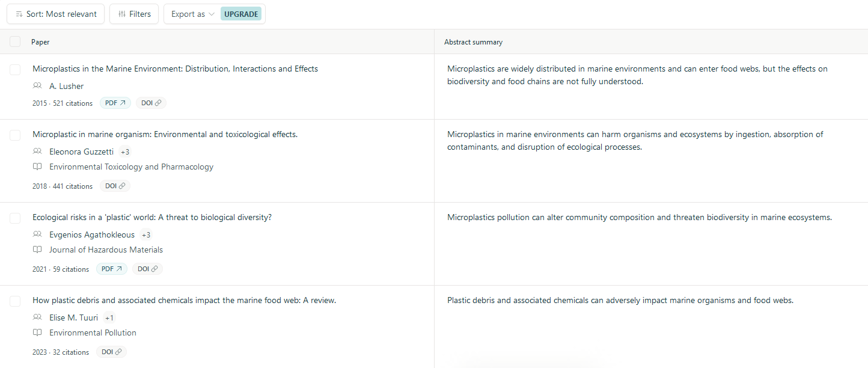Image resolution: width=868 pixels, height=368 pixels.
Task: Select the Eleonora Guzzetti paper checkbox
Action: click(15, 135)
